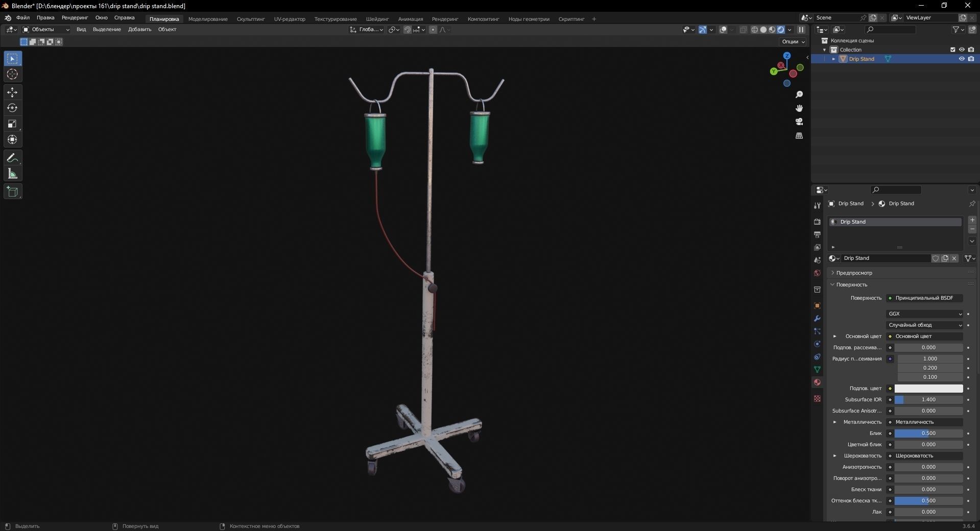Choose the Move tool
This screenshot has width=980, height=531.
tap(13, 92)
